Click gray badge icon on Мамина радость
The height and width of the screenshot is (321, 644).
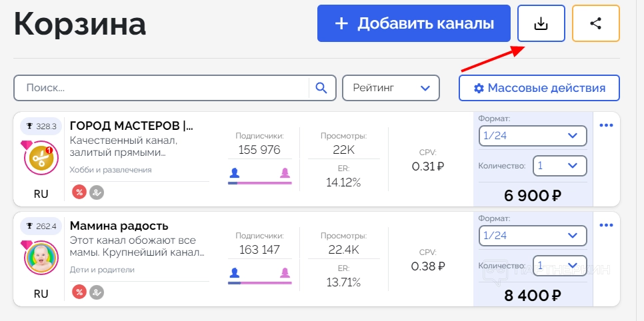(97, 292)
